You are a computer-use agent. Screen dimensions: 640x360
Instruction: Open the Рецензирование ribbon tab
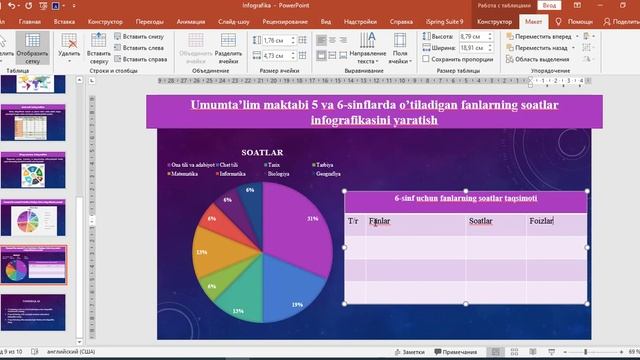point(285,22)
